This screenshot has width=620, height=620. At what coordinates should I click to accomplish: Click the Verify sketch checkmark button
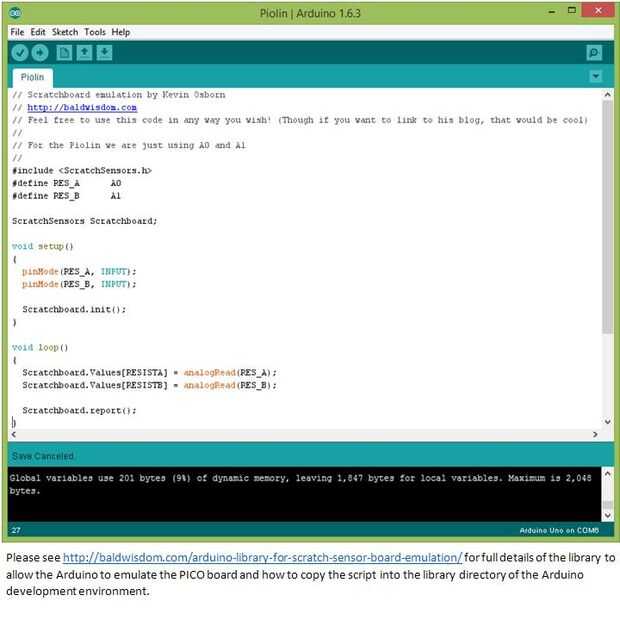19,53
